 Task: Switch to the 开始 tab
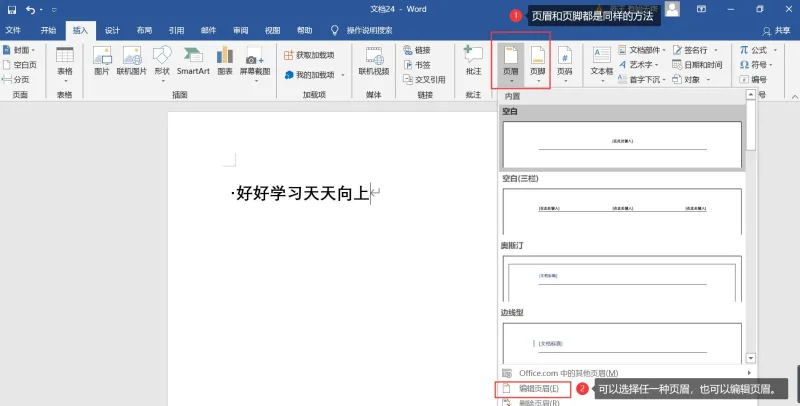point(48,31)
